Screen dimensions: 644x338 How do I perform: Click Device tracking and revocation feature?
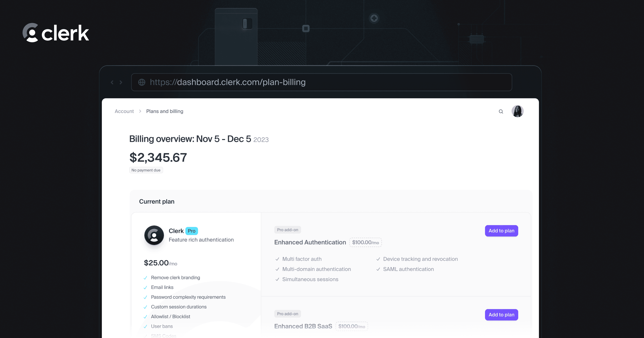(420, 259)
